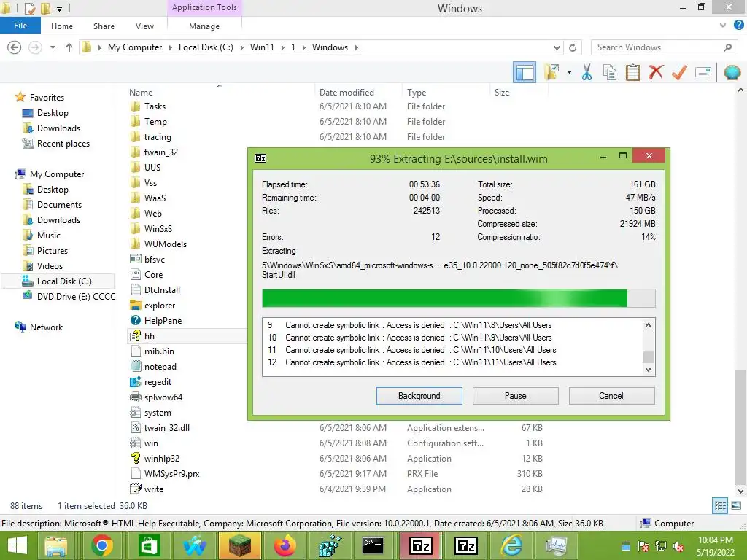Click the 7-Zip error list down arrow

[x=648, y=370]
